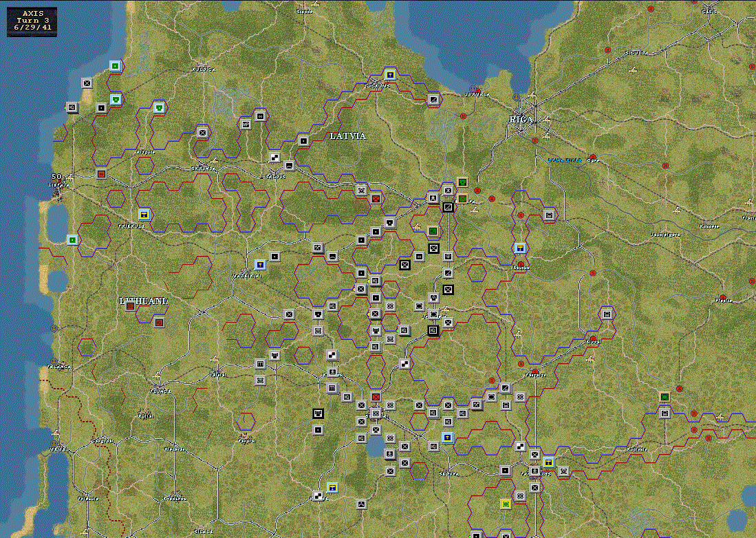Select the MP unit counter west of Latvia label
This screenshot has width=756, height=538.
246,125
